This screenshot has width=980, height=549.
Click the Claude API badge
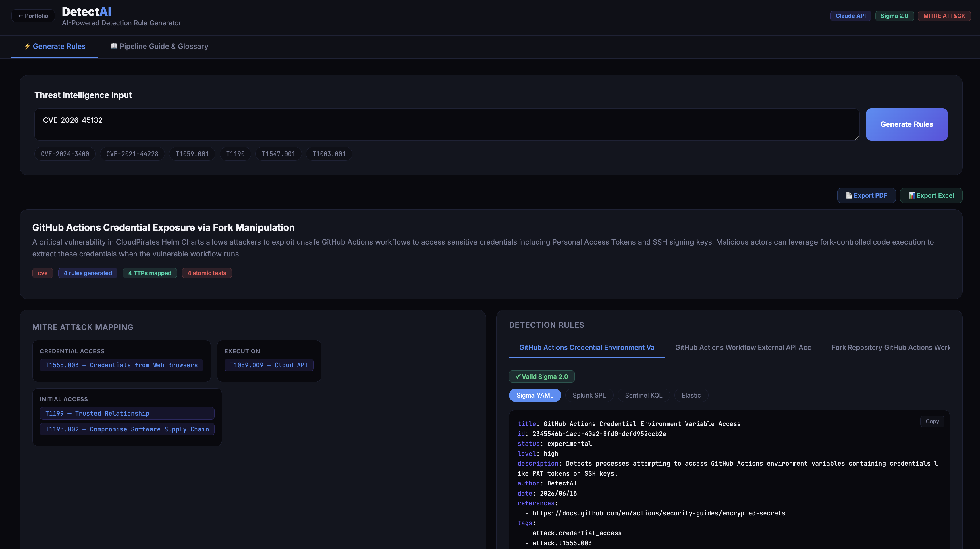pos(850,16)
